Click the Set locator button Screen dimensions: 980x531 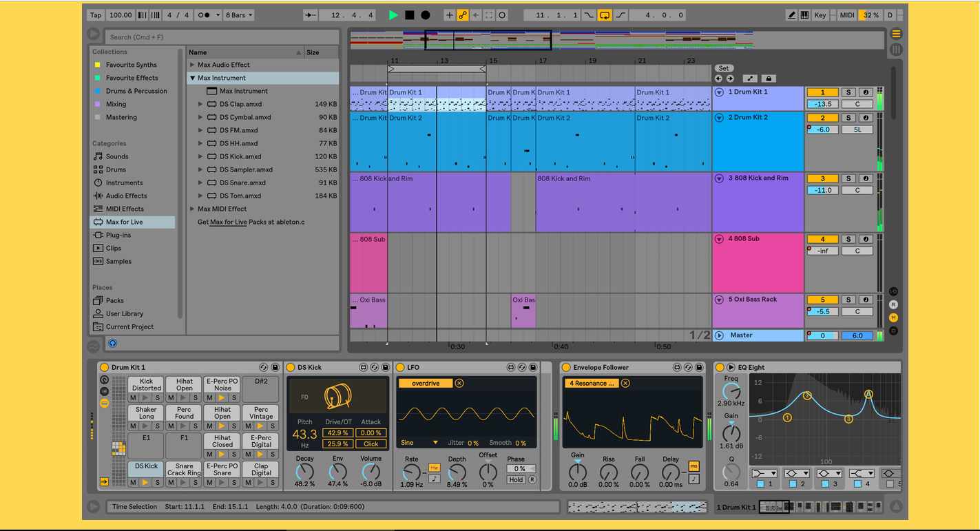coord(724,68)
